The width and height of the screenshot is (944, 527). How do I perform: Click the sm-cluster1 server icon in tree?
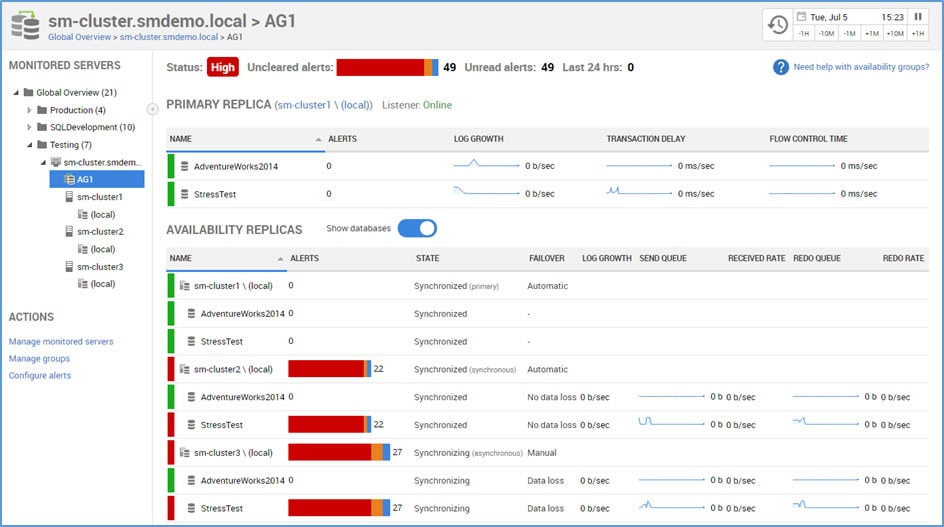point(69,197)
